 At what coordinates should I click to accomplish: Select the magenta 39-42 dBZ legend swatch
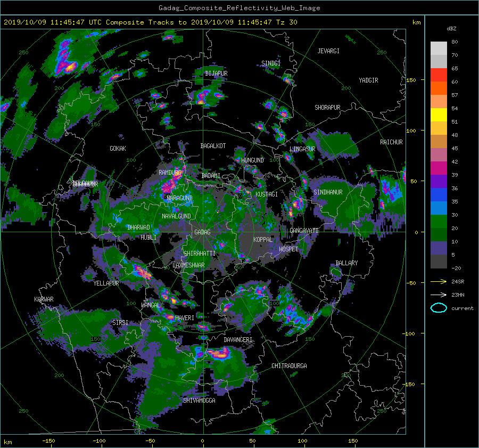click(x=439, y=168)
